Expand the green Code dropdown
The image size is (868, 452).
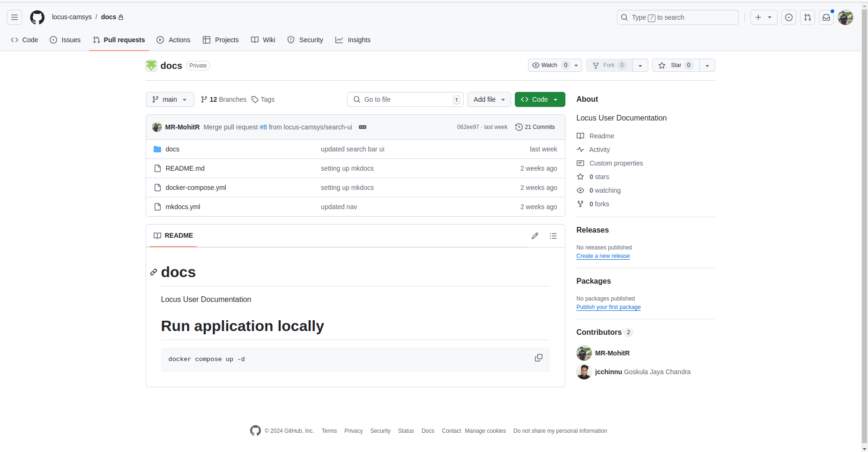[x=540, y=99]
